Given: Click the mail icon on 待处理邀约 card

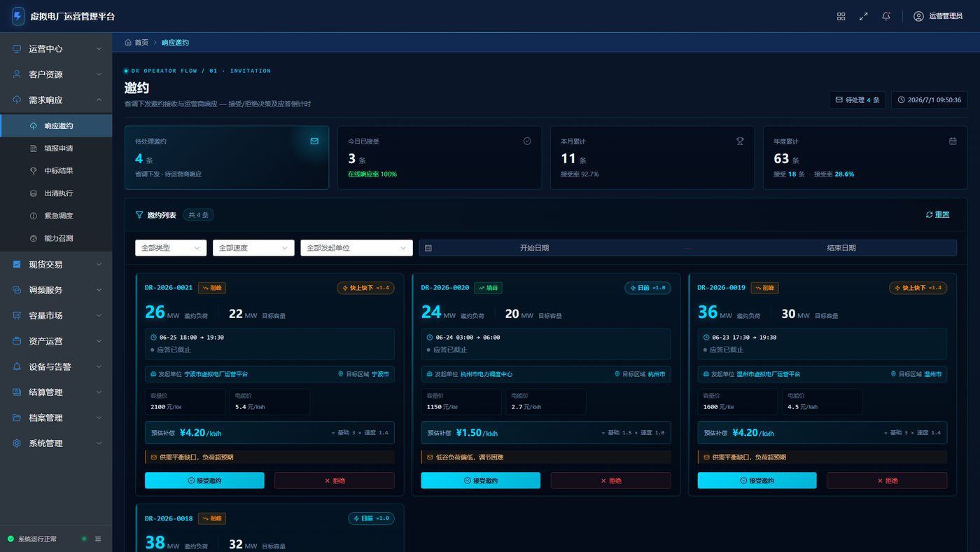Looking at the screenshot, I should pos(314,141).
